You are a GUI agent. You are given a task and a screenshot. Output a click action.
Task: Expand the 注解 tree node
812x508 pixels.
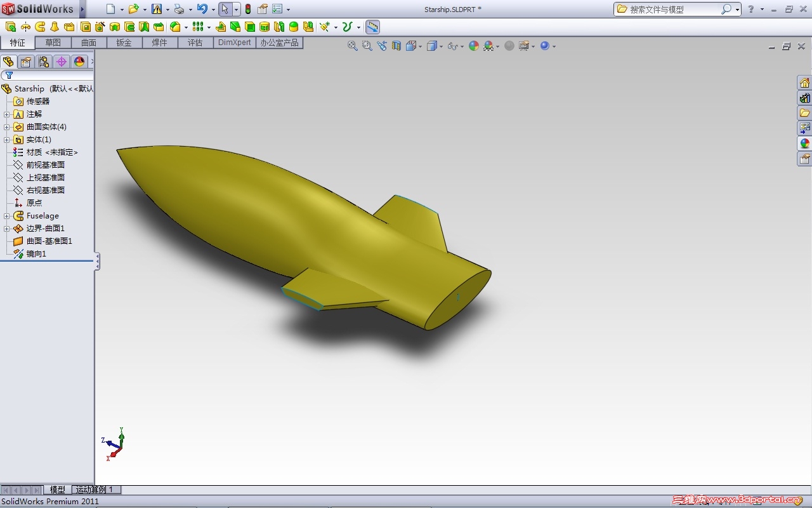(6, 114)
